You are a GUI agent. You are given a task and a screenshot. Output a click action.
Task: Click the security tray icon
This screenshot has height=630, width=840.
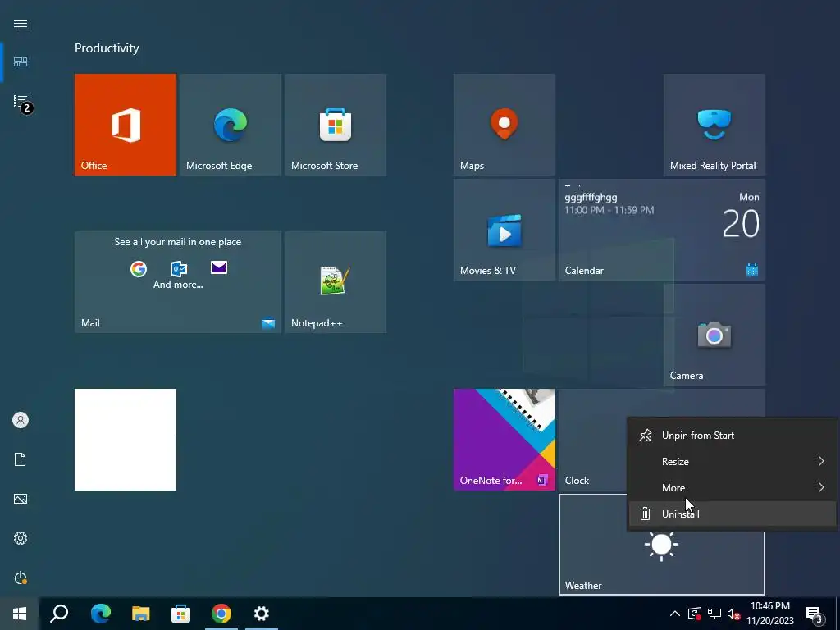(x=695, y=614)
